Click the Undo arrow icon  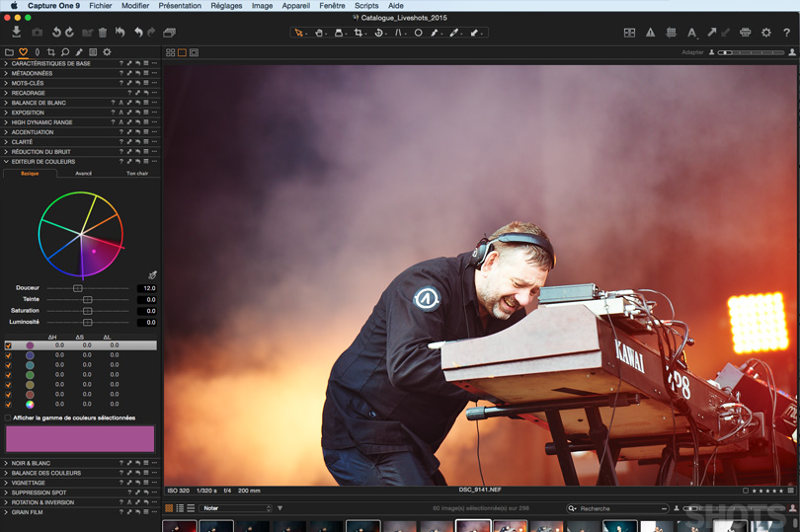point(138,33)
